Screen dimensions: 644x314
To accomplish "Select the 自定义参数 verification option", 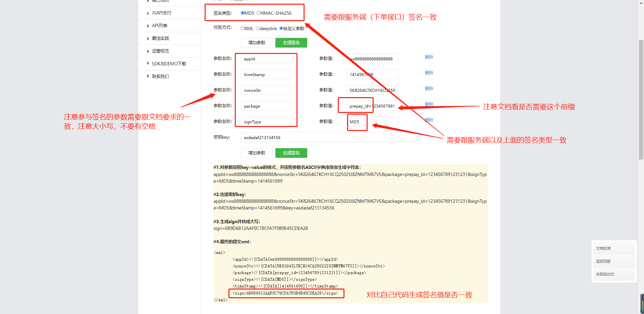I will click(x=281, y=28).
